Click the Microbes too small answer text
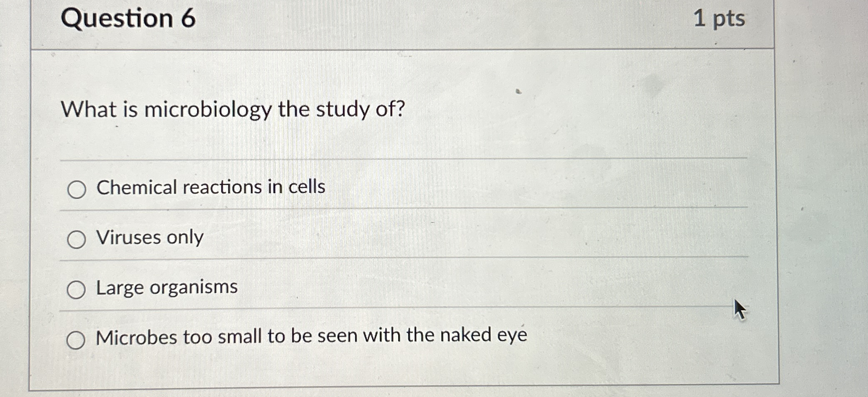The image size is (868, 397). [310, 337]
